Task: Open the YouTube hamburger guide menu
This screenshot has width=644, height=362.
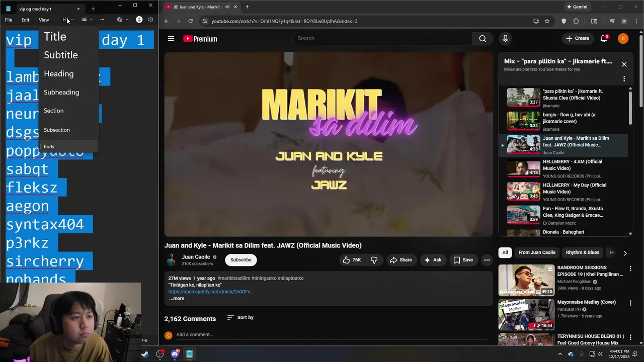Action: tap(171, 39)
